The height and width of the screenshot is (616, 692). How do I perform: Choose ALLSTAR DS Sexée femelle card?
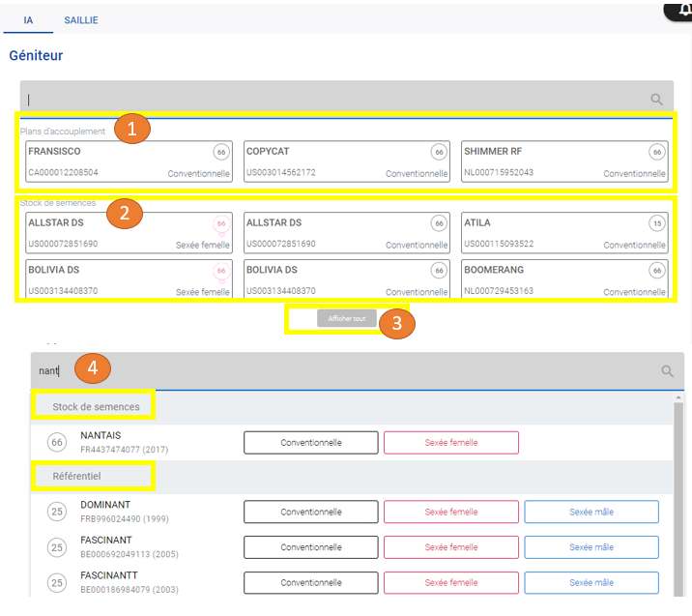(129, 233)
